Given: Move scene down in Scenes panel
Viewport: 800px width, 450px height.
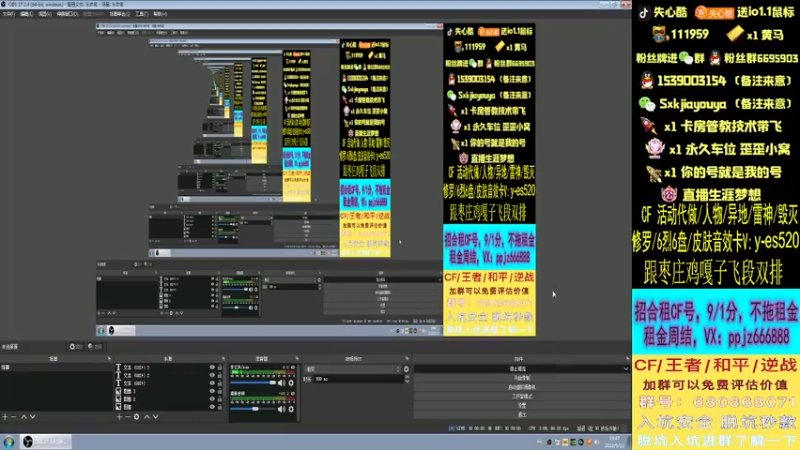Looking at the screenshot, I should tap(33, 417).
